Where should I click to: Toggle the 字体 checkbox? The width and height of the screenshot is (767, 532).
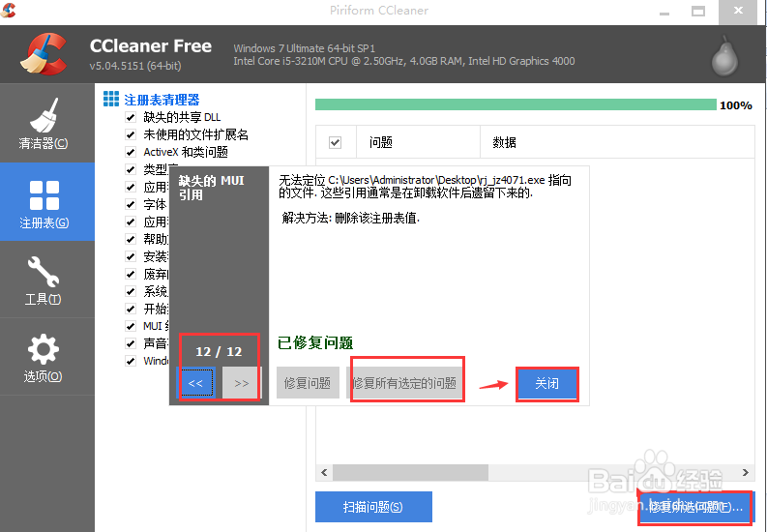pos(131,204)
